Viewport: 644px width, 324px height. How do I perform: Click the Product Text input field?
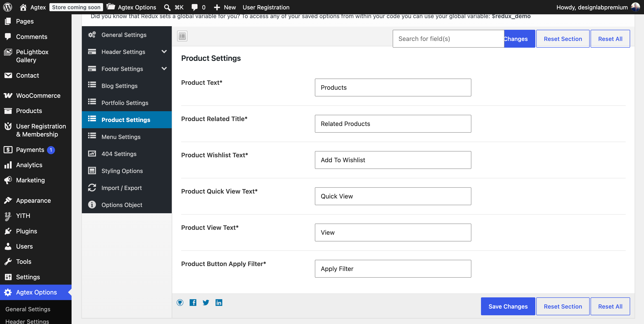[x=393, y=87]
